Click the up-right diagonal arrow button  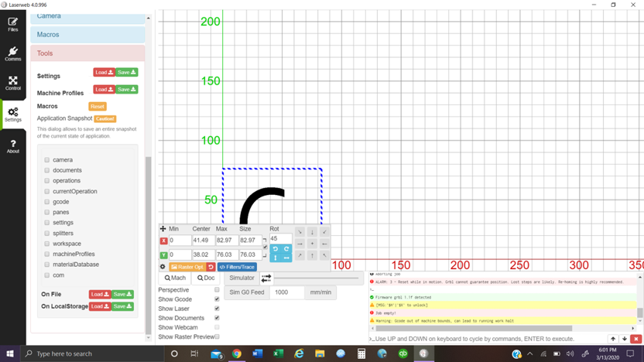click(x=300, y=255)
